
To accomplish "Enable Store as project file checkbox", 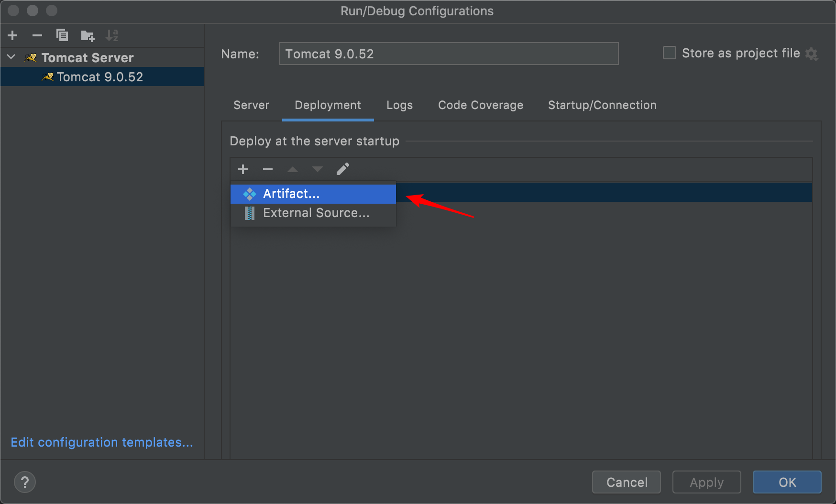I will (669, 53).
